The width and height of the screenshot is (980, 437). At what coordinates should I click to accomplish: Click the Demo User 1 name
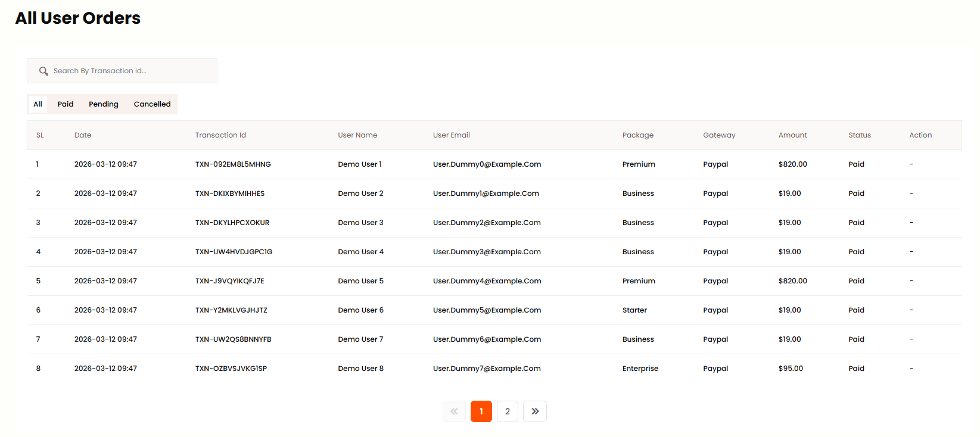pos(360,164)
